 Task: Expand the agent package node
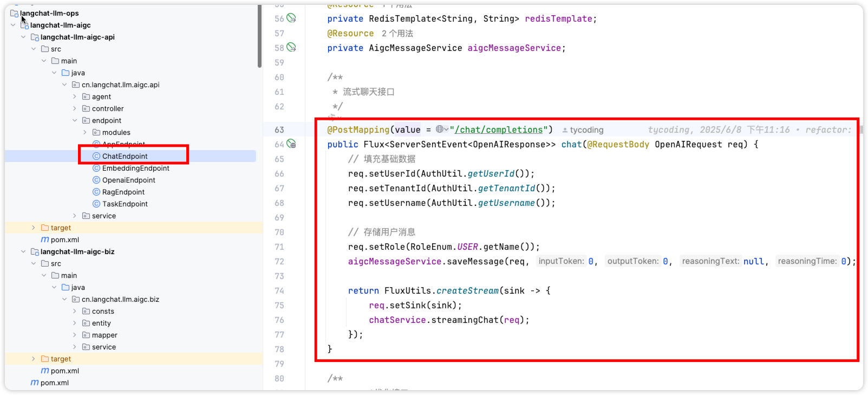[75, 96]
